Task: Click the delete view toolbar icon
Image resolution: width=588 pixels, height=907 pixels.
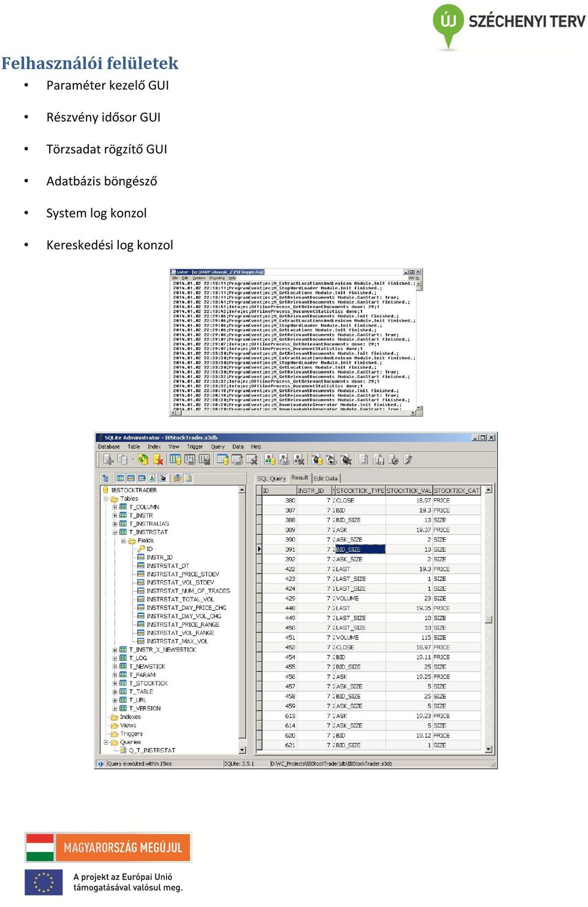Action: (299, 459)
